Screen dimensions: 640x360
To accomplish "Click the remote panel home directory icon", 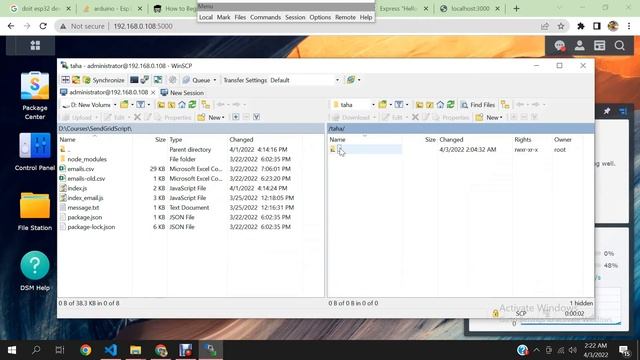I will [x=440, y=105].
